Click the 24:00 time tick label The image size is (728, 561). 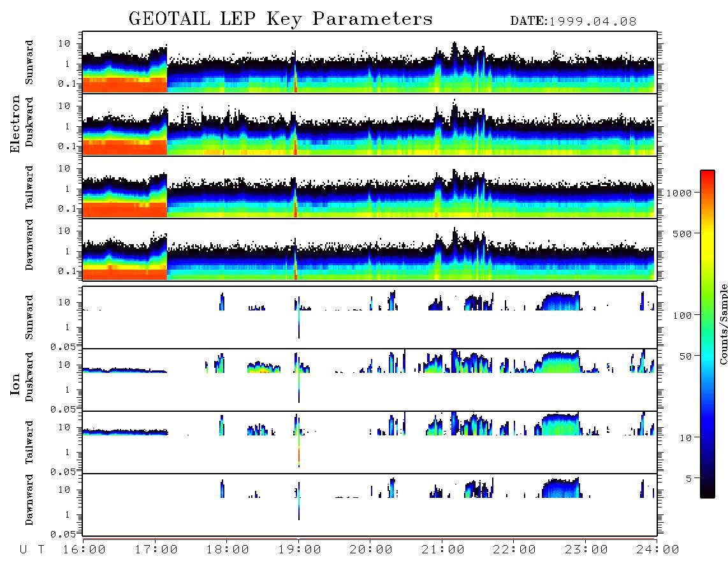tap(658, 550)
